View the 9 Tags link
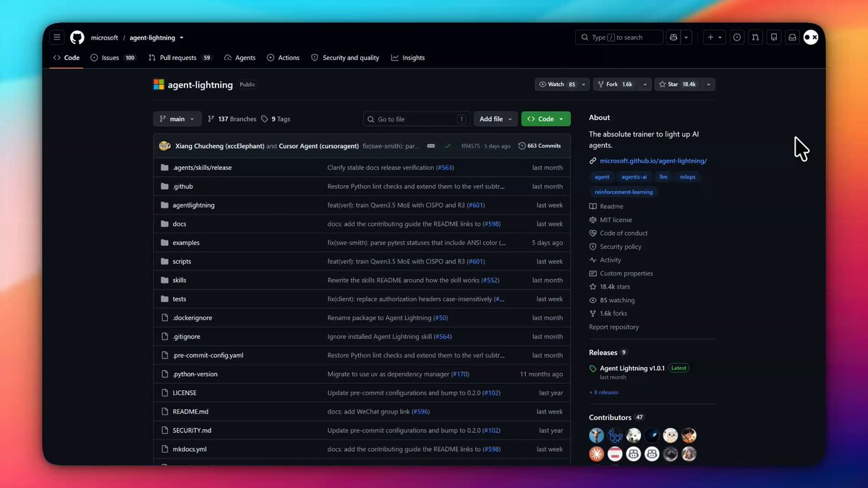This screenshot has height=488, width=868. (276, 119)
